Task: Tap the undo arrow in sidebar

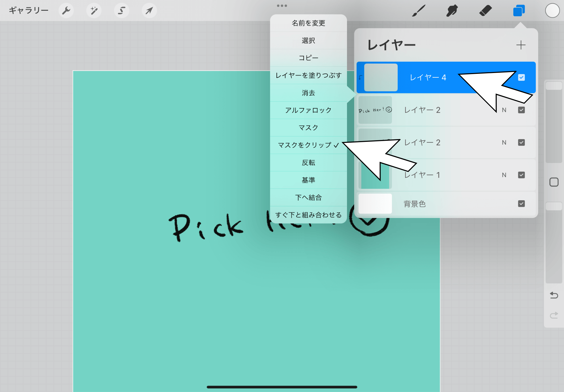Action: pos(554,295)
